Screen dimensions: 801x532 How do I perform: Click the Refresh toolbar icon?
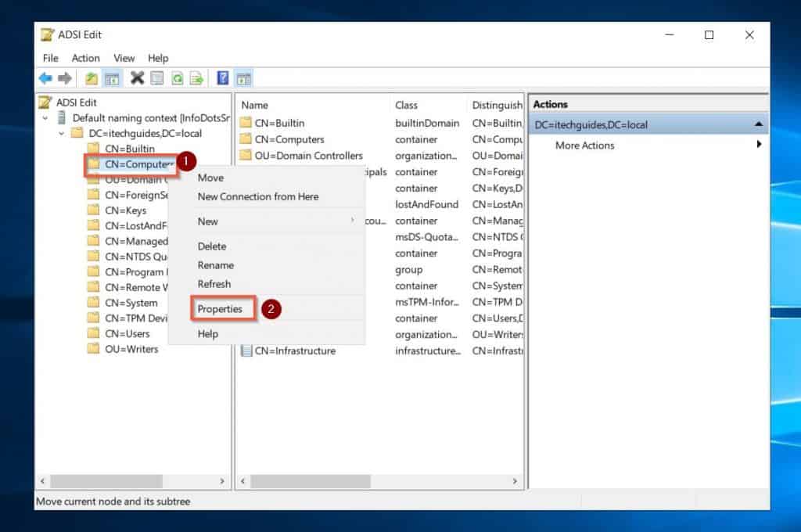click(x=178, y=79)
